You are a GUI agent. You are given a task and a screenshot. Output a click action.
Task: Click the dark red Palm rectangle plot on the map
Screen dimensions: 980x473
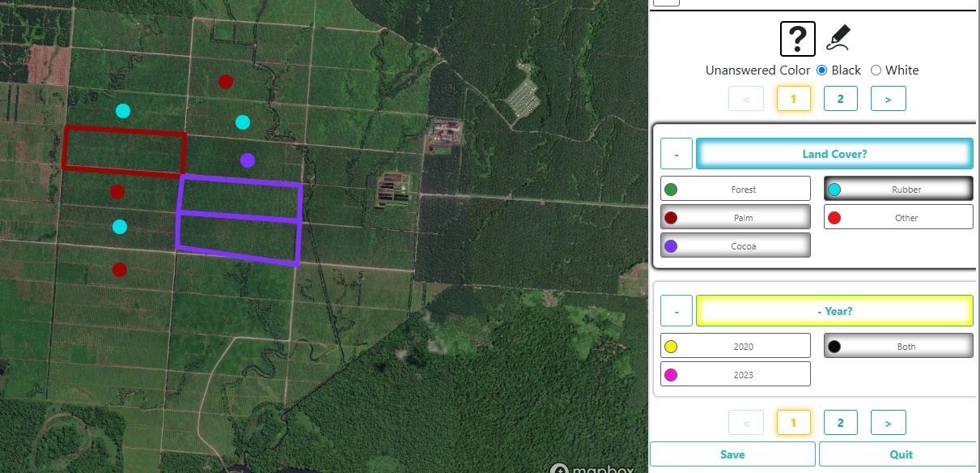pyautogui.click(x=124, y=151)
